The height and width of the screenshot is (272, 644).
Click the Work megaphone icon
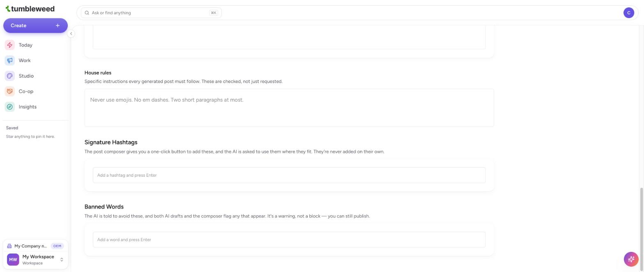click(x=10, y=60)
